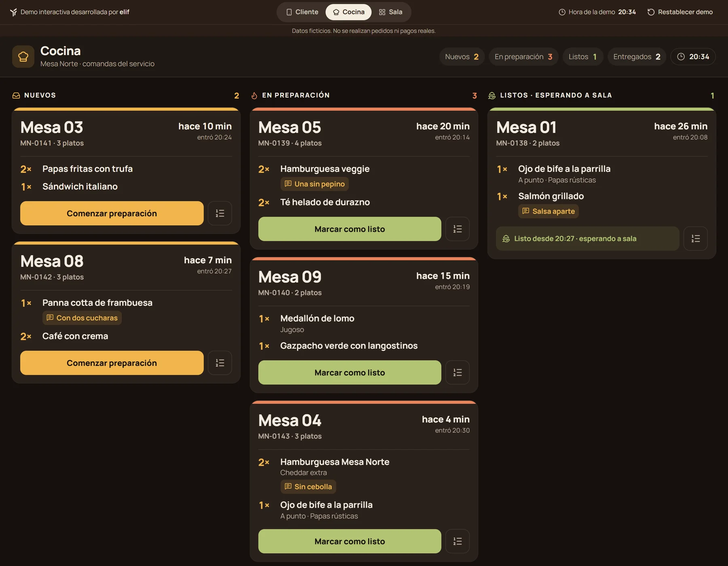Start preparation for Mesa 08
The width and height of the screenshot is (728, 566).
tap(112, 363)
